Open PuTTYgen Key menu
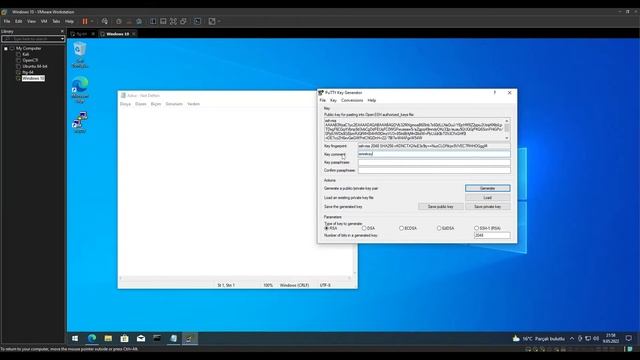 [333, 100]
